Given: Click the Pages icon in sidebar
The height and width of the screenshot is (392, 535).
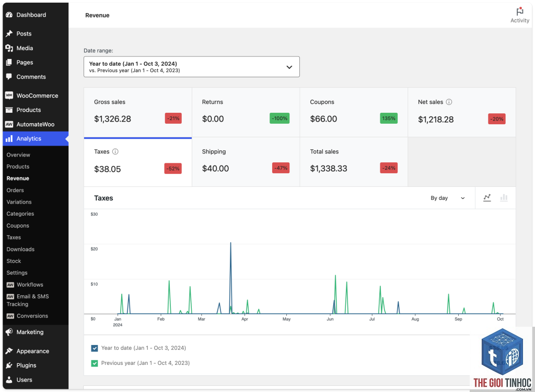Looking at the screenshot, I should click(9, 63).
